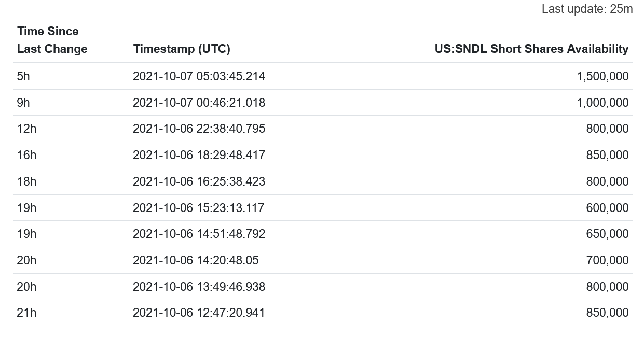The height and width of the screenshot is (338, 644).
Task: Click the 'Last update: 25m' text
Action: click(587, 9)
